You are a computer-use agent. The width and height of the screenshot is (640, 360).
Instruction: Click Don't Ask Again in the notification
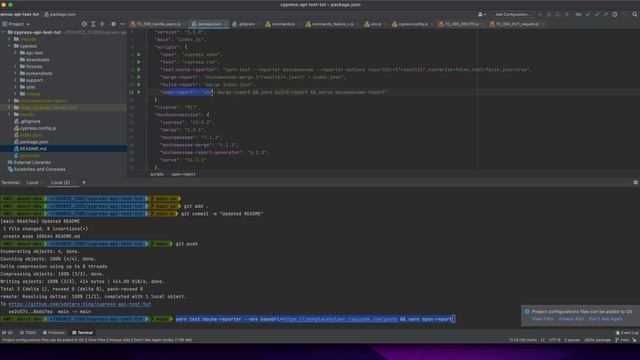coord(606,319)
